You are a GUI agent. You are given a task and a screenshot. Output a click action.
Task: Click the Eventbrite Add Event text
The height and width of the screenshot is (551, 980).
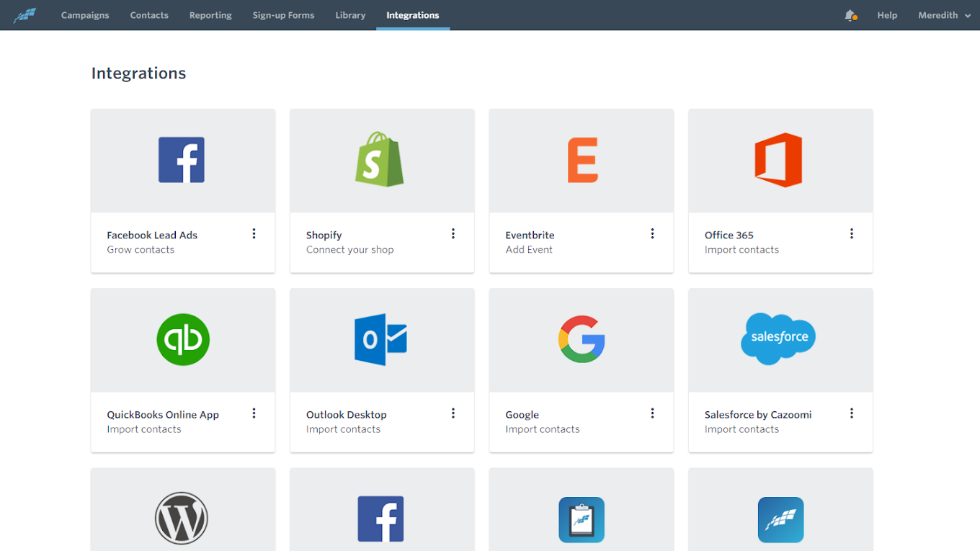pyautogui.click(x=529, y=250)
